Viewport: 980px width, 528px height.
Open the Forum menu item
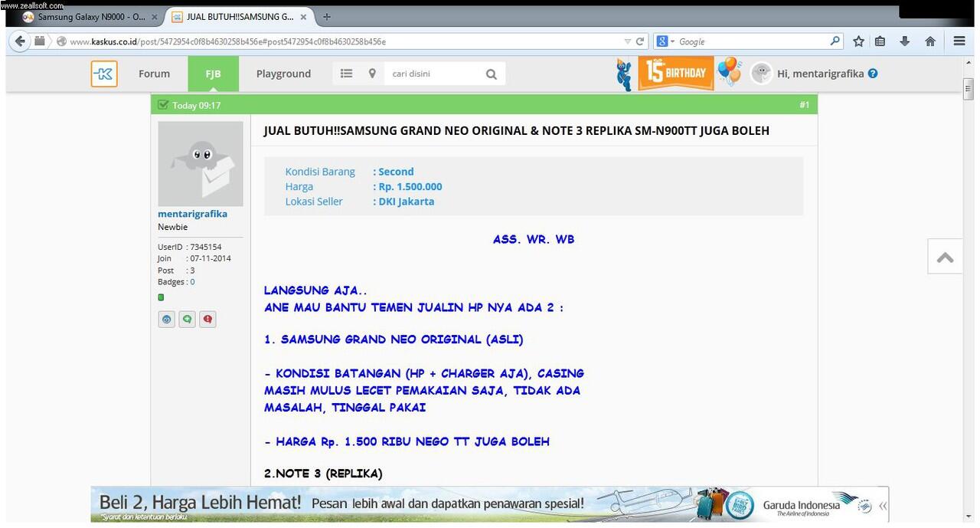pyautogui.click(x=154, y=74)
